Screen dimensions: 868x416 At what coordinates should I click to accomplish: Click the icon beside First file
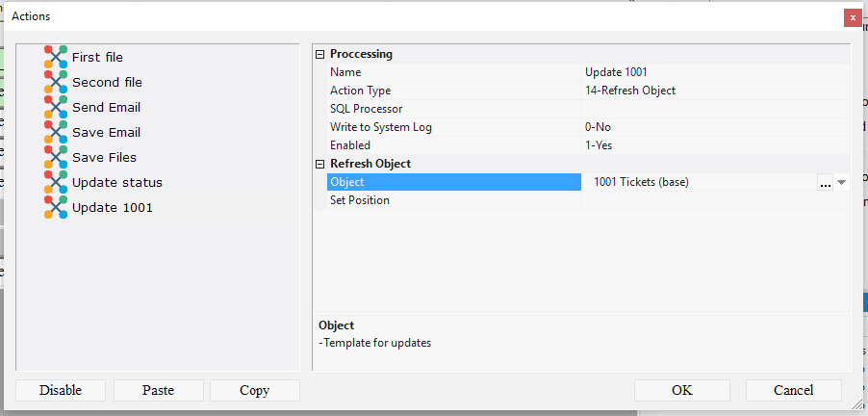point(56,58)
